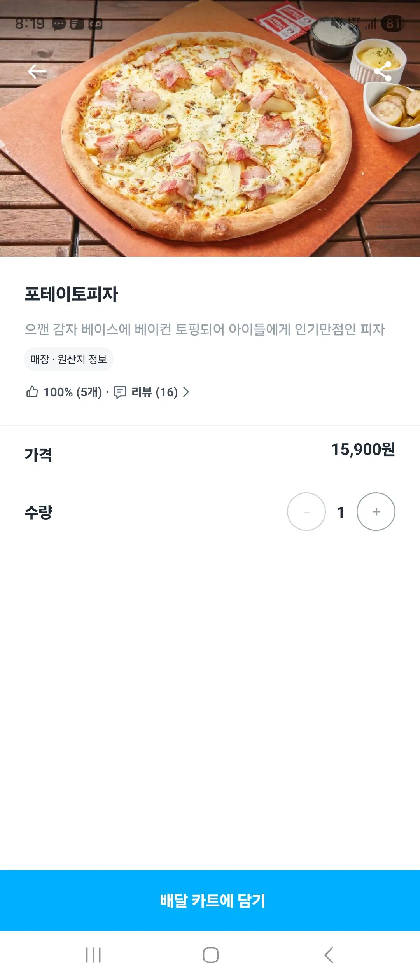Tap the thumbs-up 100% rating icon
Viewport: 420px width, 980px height.
[32, 392]
